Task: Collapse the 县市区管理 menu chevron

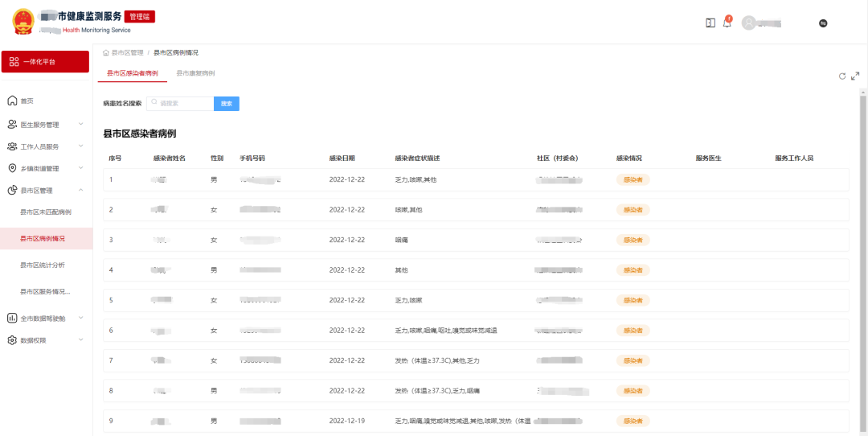Action: (x=80, y=191)
